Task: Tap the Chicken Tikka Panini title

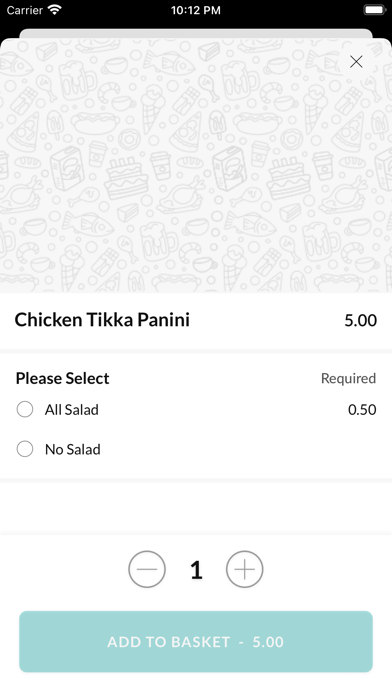Action: tap(102, 320)
